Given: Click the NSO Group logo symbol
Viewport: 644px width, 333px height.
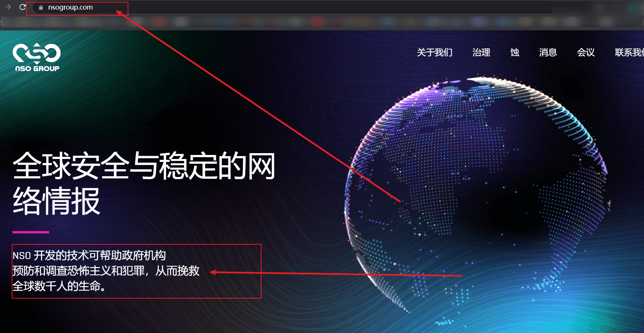Looking at the screenshot, I should click(37, 53).
